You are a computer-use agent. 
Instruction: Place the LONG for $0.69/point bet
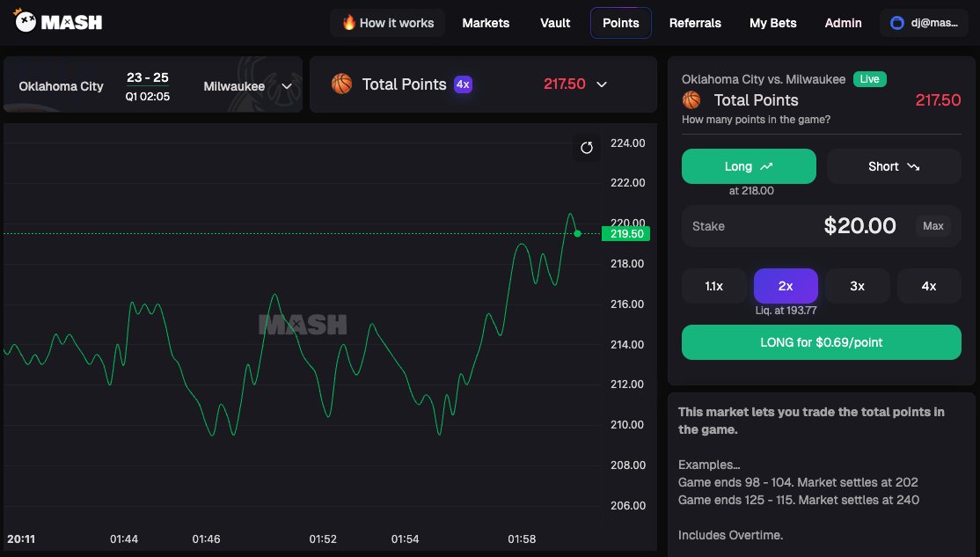(822, 342)
